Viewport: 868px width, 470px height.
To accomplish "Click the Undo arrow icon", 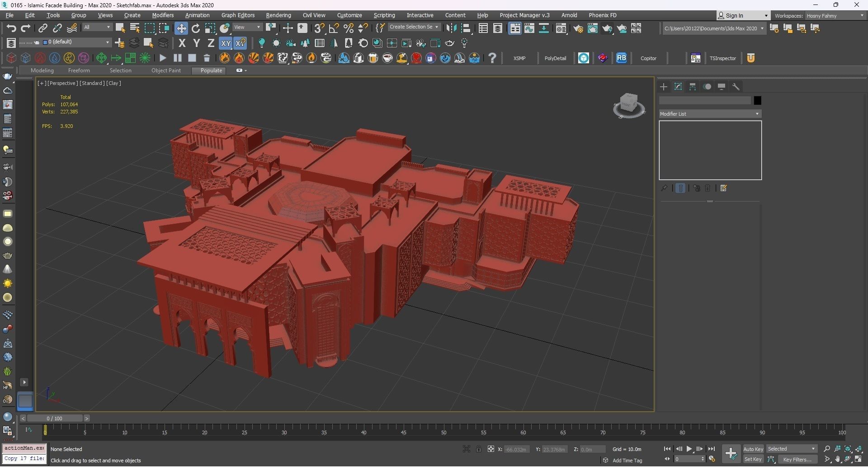I will [11, 28].
